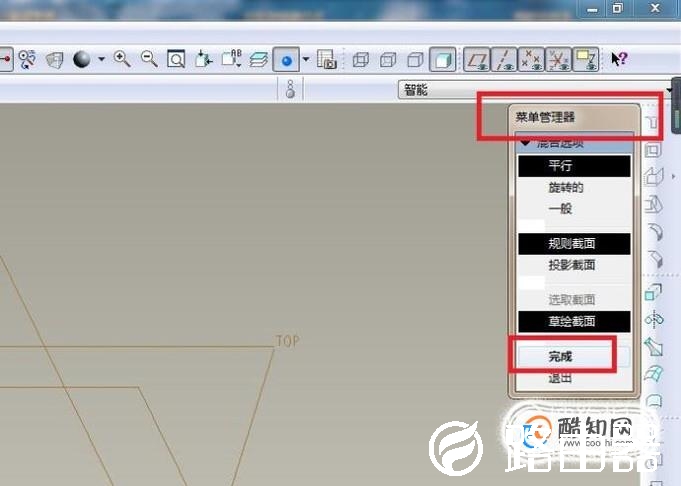681x486 pixels.
Task: Toggle datum plane display
Action: (x=477, y=60)
